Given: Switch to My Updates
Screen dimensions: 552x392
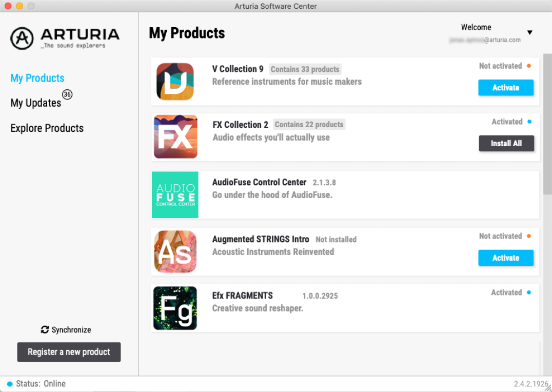Looking at the screenshot, I should pyautogui.click(x=35, y=103).
